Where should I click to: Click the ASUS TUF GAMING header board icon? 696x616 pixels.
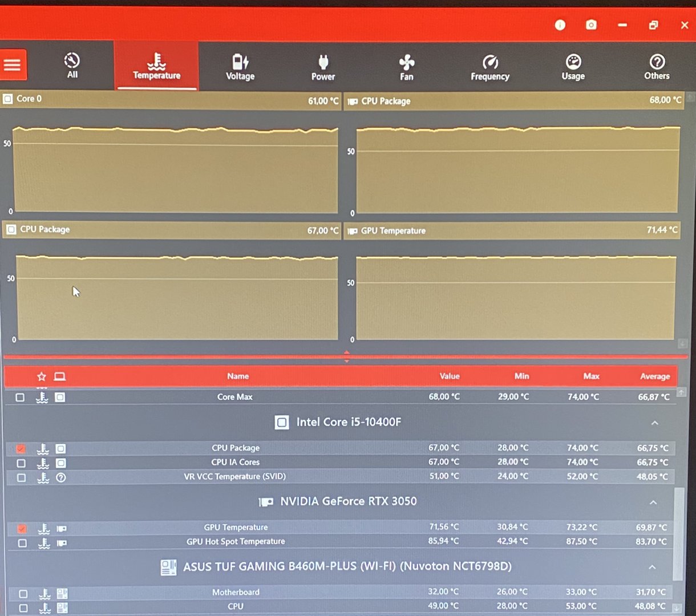pos(168,567)
